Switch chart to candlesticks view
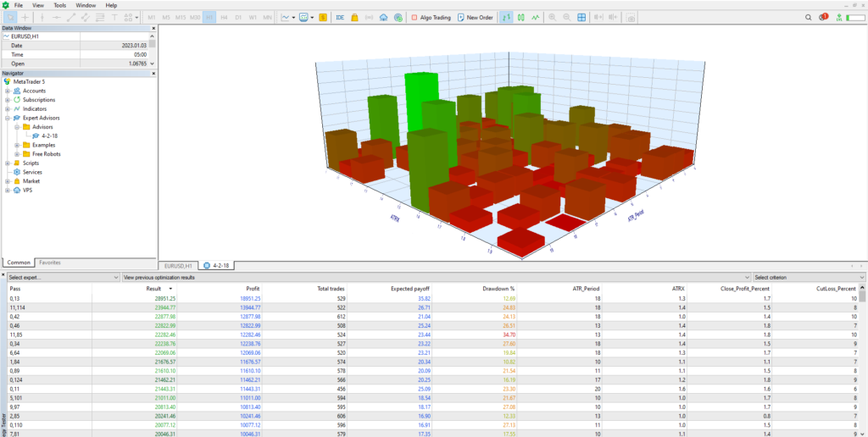 [521, 17]
